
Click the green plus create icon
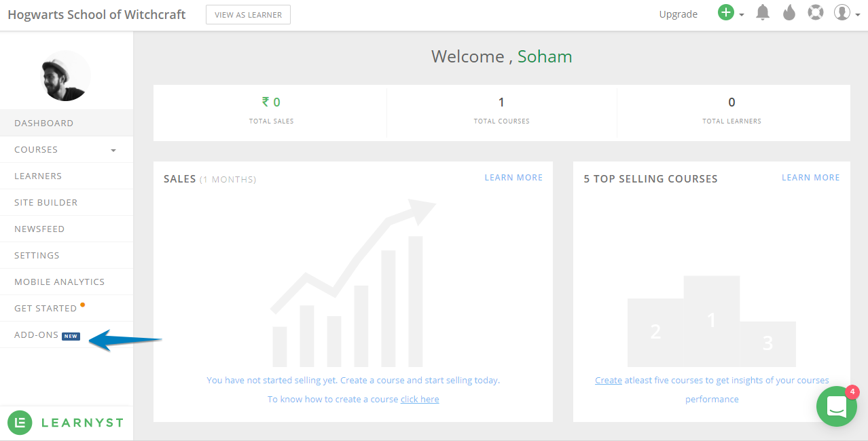(x=726, y=13)
